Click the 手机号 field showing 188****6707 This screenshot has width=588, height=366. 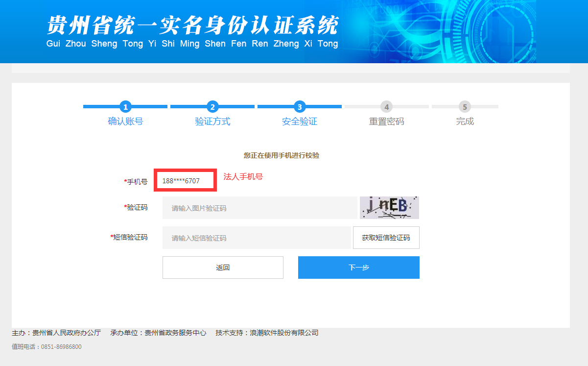[x=186, y=181]
